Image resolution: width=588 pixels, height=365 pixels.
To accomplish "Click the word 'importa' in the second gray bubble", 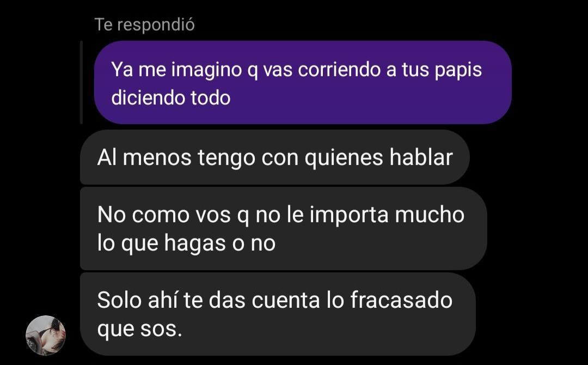I will [349, 215].
